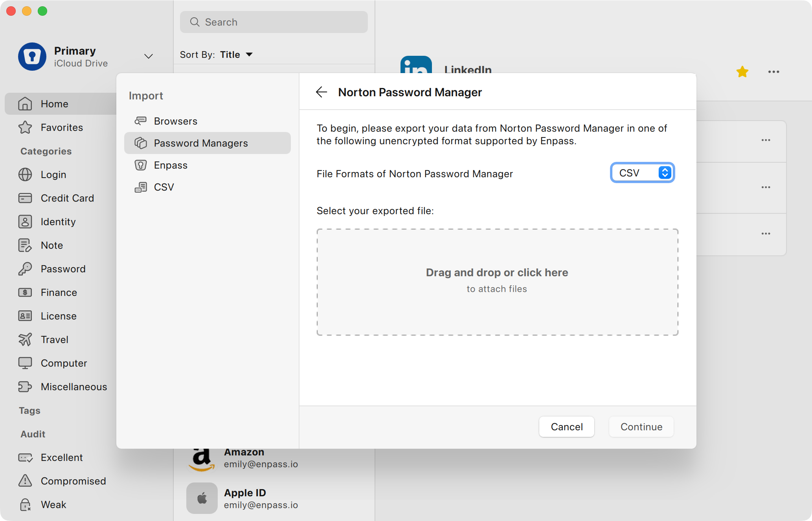This screenshot has height=521, width=812.
Task: Click the drag and drop file area
Action: tap(497, 282)
